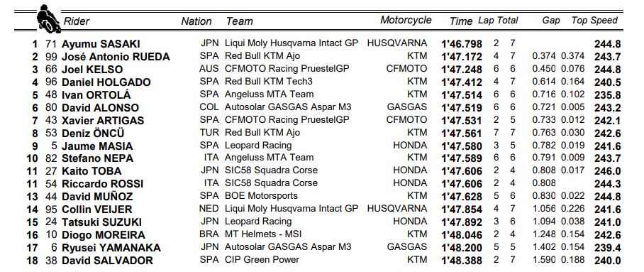Viewport: 644px width, 272px height.
Task: Click the Motorcycle column header
Action: coord(406,20)
